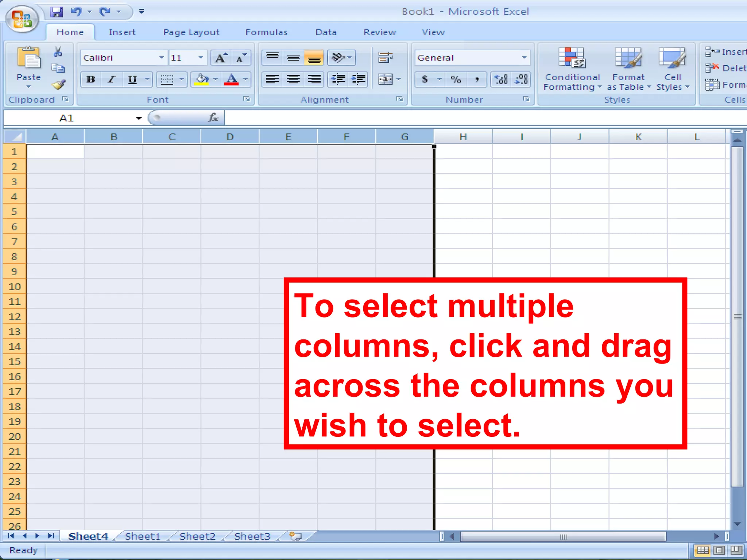Open the Sheet1 worksheet tab
This screenshot has width=747, height=560.
pyautogui.click(x=143, y=536)
